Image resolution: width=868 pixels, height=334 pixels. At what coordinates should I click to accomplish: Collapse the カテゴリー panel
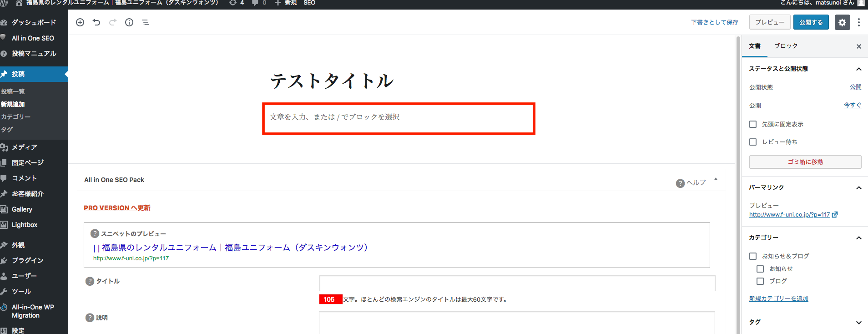tap(858, 238)
